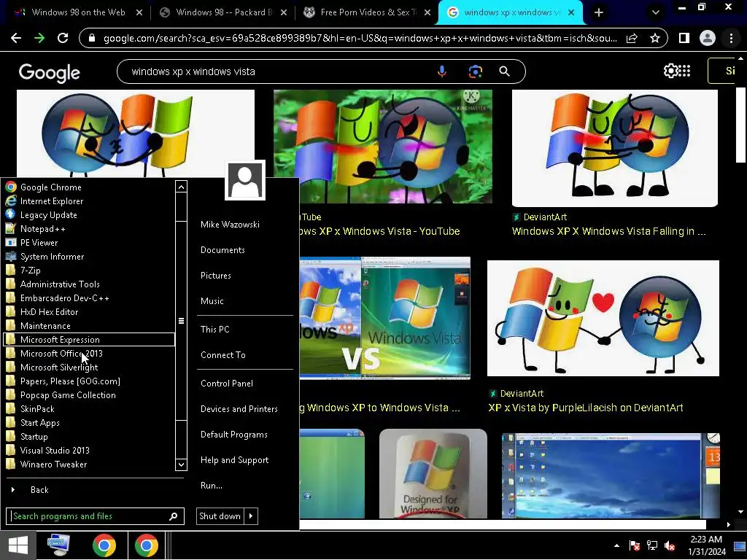Viewport: 747px width, 560px height.
Task: Expand Papers, Please [GOG.com] folder
Action: pos(90,381)
